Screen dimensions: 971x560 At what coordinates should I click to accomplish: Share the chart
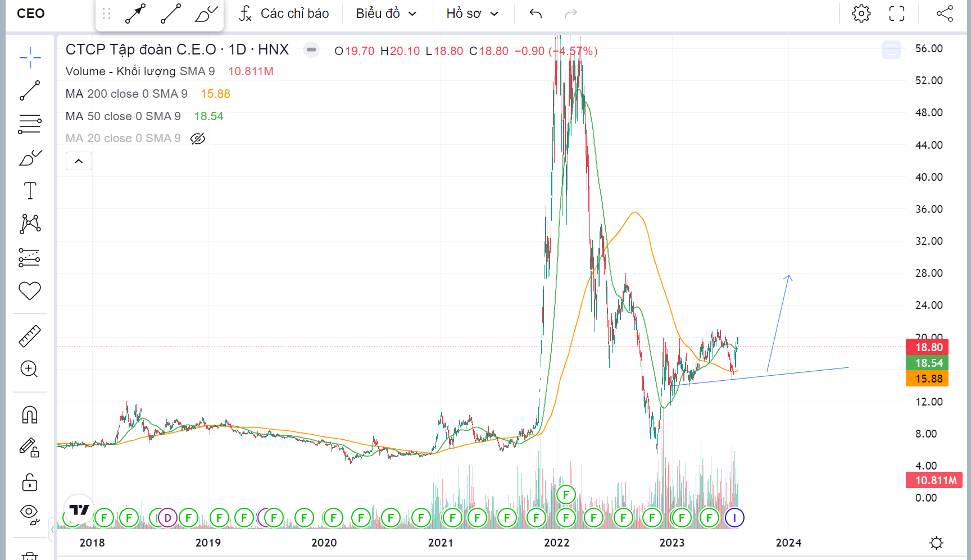945,13
